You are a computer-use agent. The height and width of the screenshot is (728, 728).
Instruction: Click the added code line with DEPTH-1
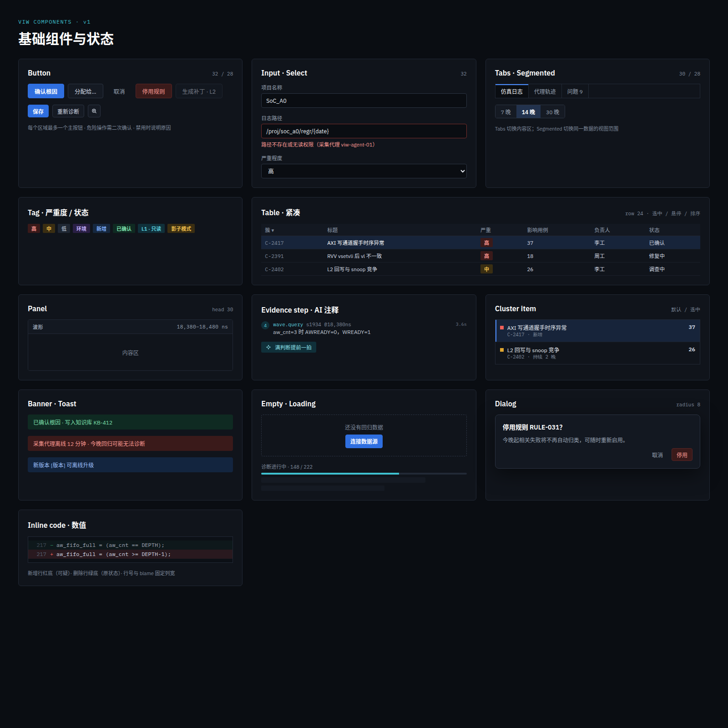pyautogui.click(x=130, y=554)
